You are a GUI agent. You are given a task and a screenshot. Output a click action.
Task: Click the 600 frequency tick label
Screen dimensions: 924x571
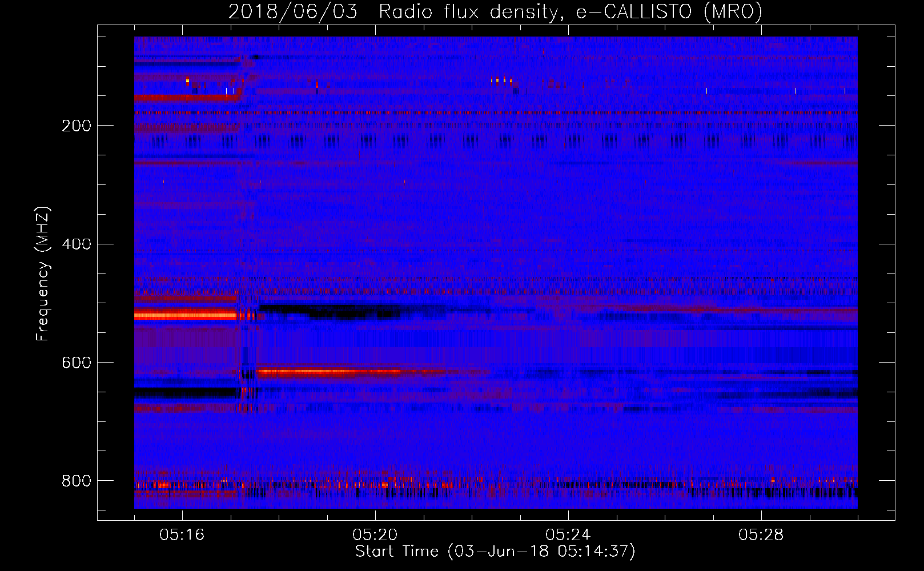tap(77, 363)
